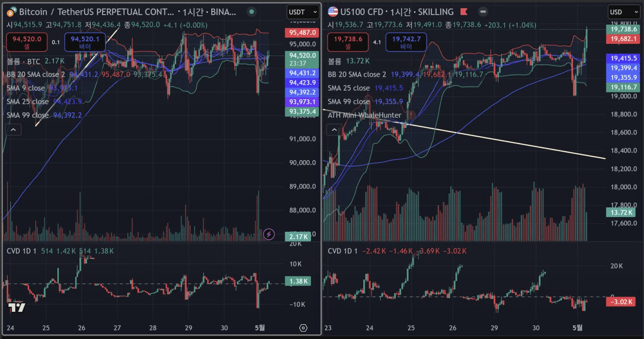The width and height of the screenshot is (644, 339).
Task: Open the USD currency dropdown
Action: [x=624, y=12]
